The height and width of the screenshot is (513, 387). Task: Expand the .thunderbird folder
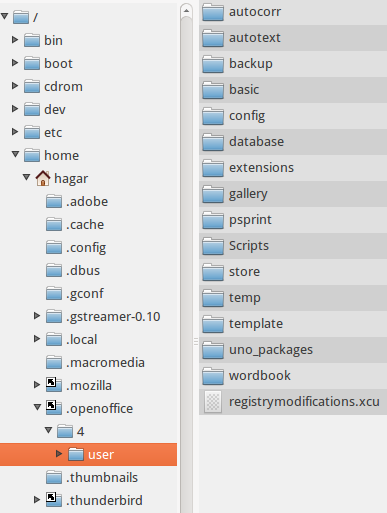[x=37, y=500]
